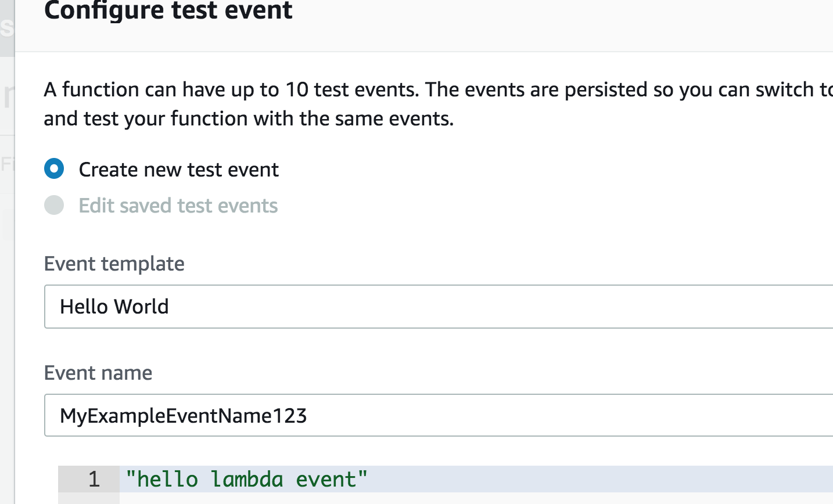Click inside the JSON event editor
Screen dimensions: 833x504
(x=407, y=479)
